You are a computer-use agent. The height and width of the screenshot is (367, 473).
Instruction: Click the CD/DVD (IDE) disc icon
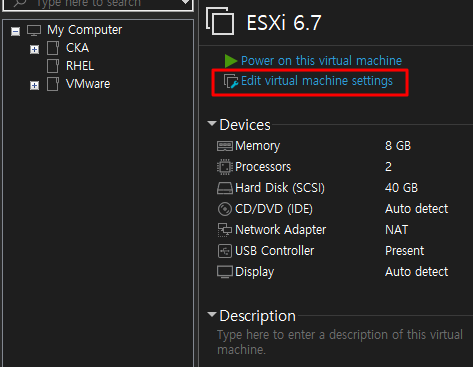coord(225,209)
